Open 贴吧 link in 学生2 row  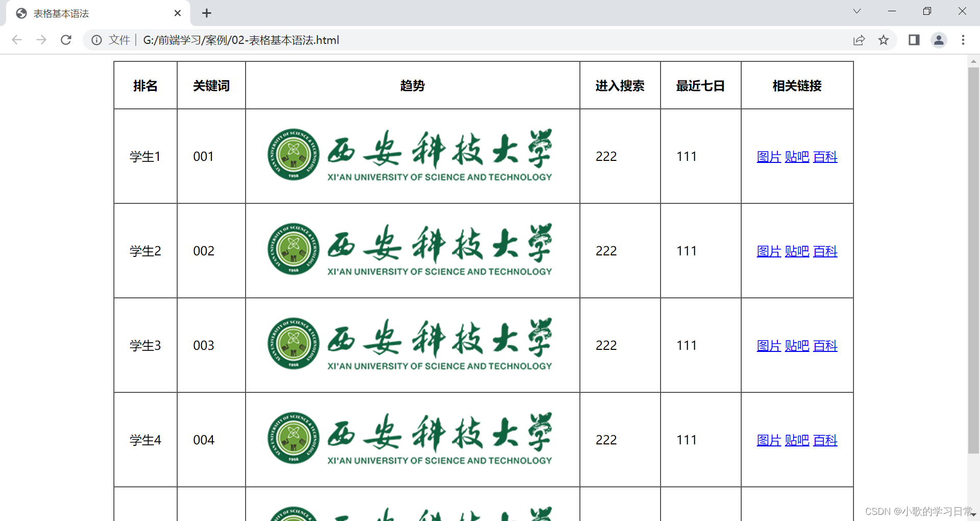coord(797,251)
